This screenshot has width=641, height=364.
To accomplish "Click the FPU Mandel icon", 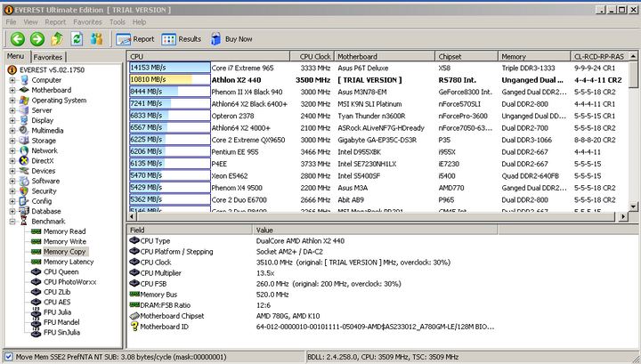I will click(x=36, y=322).
